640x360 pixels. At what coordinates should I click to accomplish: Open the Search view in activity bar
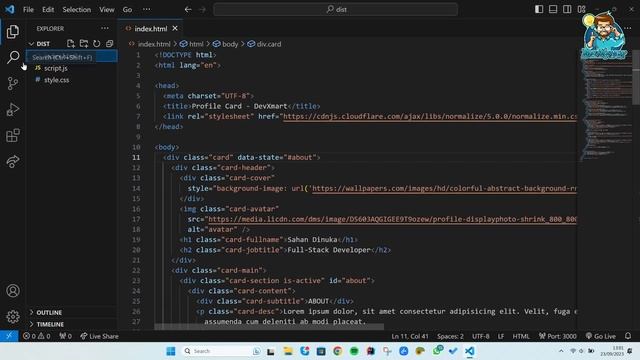13,58
